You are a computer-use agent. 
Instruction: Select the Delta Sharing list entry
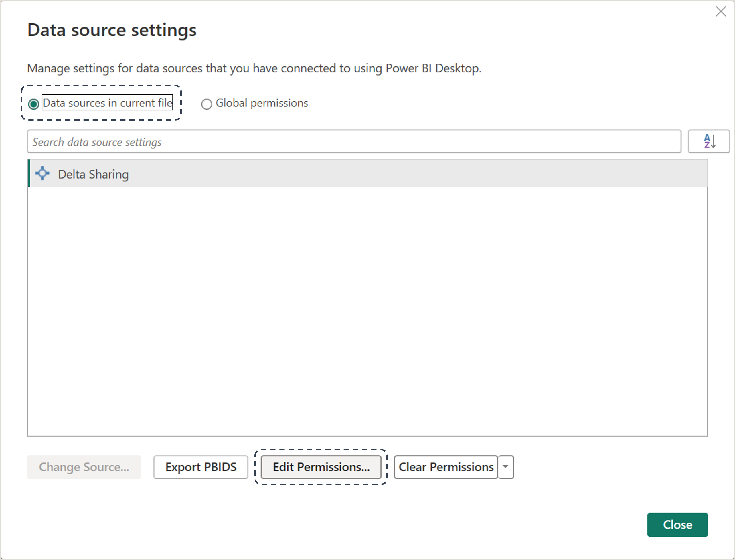coord(93,173)
